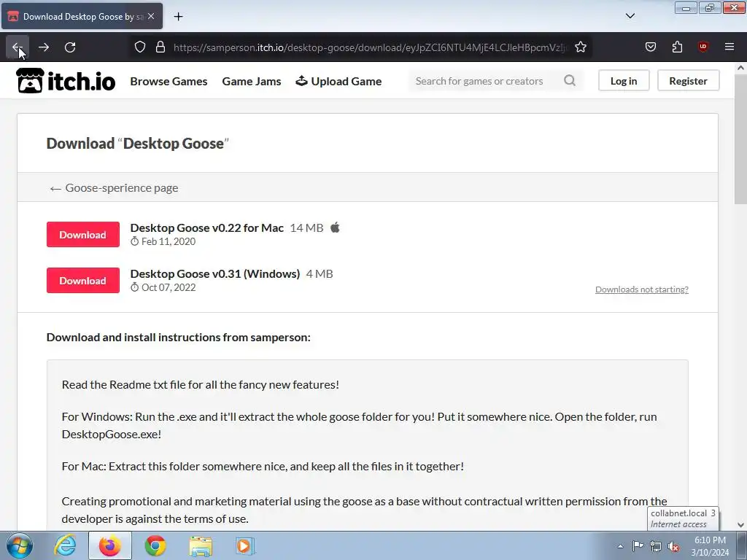This screenshot has width=747, height=560.
Task: Open the tracking protection shield icon
Action: click(x=139, y=47)
